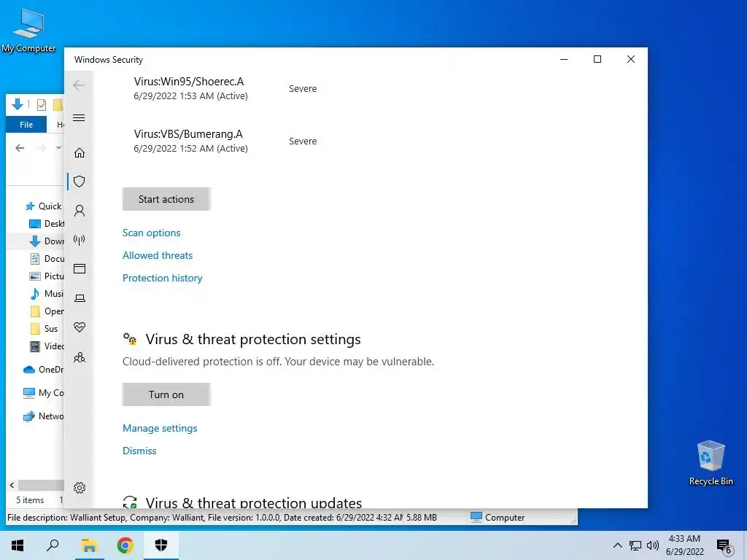The height and width of the screenshot is (560, 747).
Task: Select the Sus folder in Explorer pane
Action: pos(44,329)
